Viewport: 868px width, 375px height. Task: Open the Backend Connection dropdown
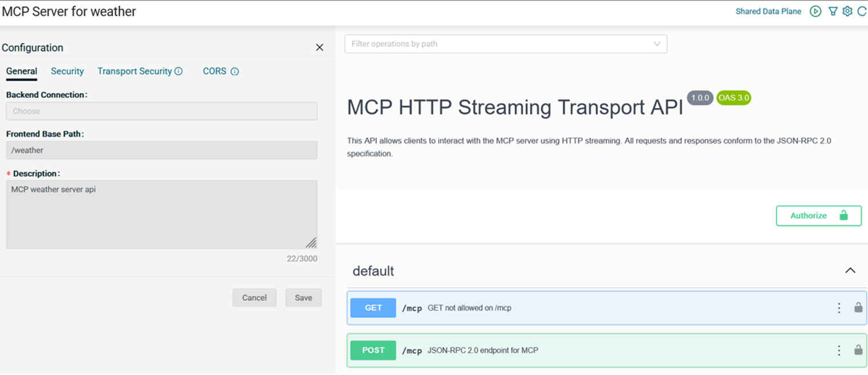(x=162, y=111)
